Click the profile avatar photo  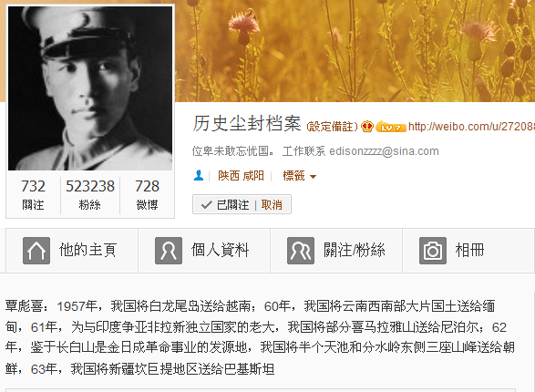pyautogui.click(x=90, y=88)
